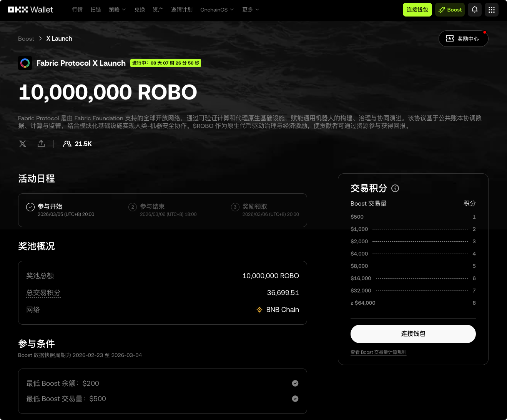Click the checkmark on 最低 Boost 余额

(295, 383)
